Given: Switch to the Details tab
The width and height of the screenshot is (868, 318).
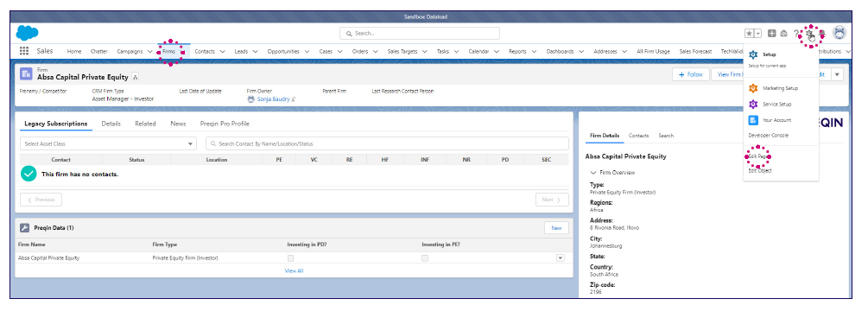Looking at the screenshot, I should pos(111,124).
